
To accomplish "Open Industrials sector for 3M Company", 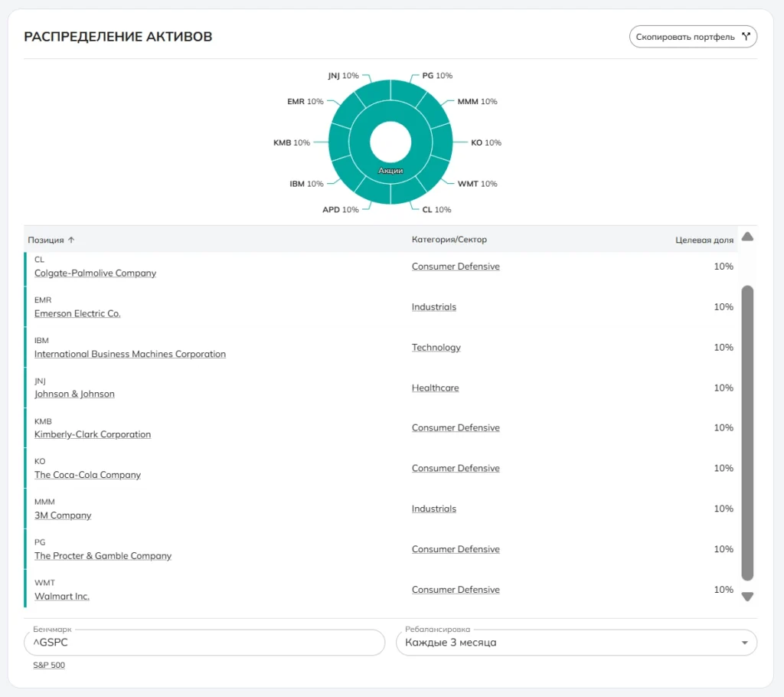I will pyautogui.click(x=434, y=509).
